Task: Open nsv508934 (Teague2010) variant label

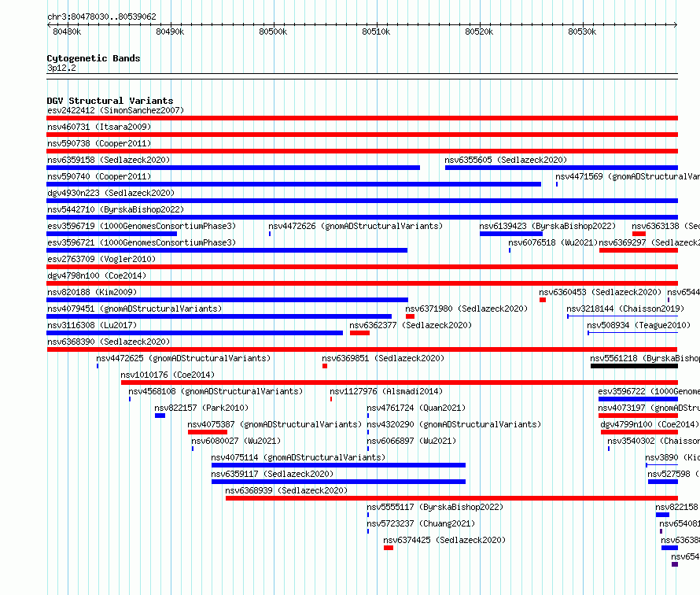Action: pos(639,325)
